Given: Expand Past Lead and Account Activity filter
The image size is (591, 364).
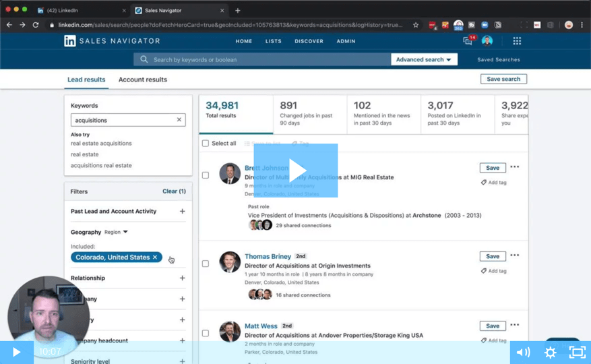Looking at the screenshot, I should click(182, 211).
